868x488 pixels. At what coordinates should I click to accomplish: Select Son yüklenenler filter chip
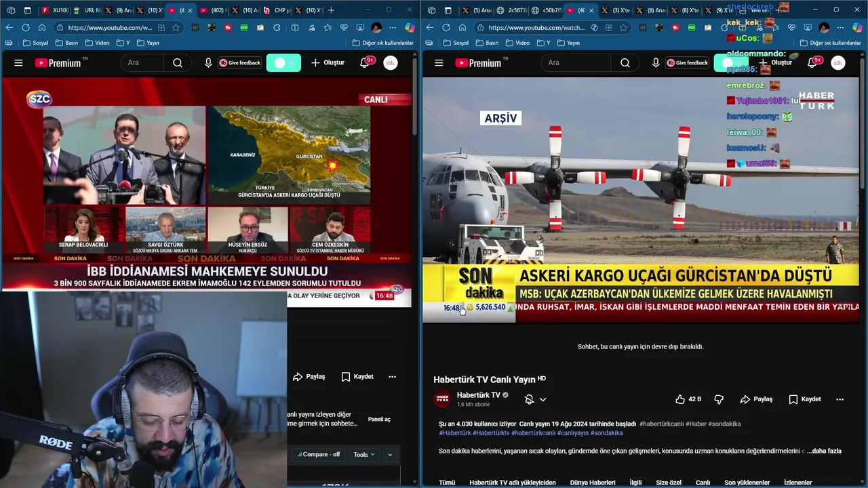[747, 483]
